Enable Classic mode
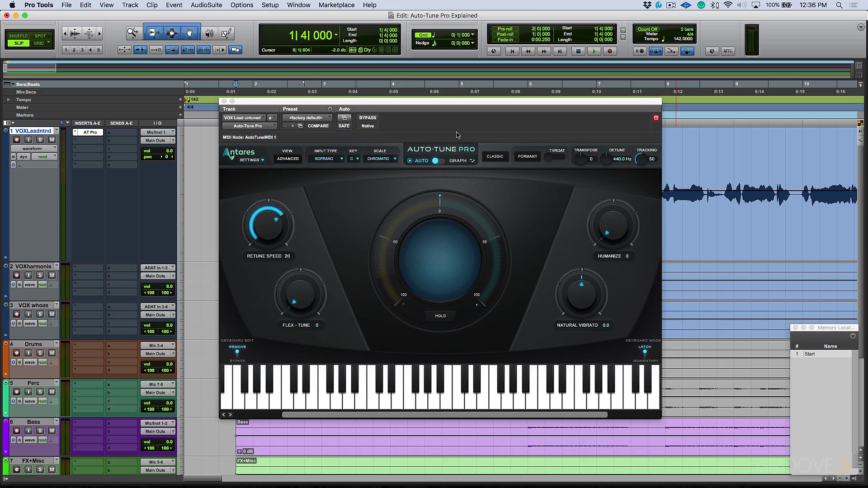The height and width of the screenshot is (488, 868). point(495,156)
